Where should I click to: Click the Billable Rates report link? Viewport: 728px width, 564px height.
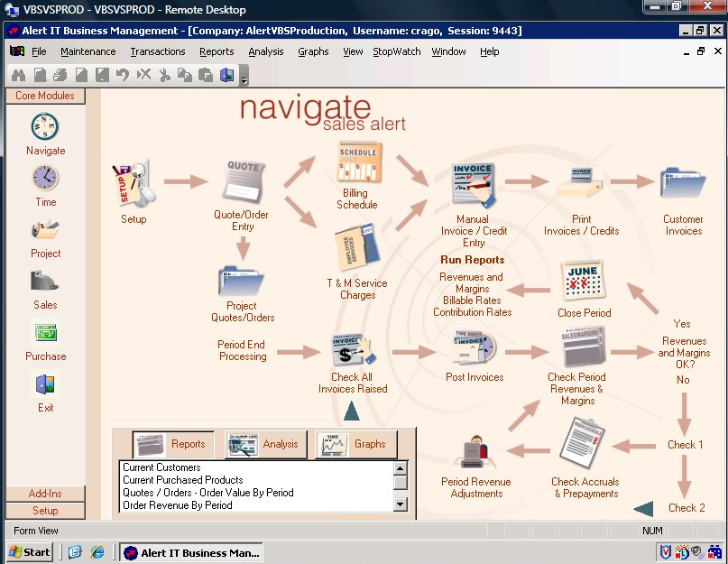472,300
